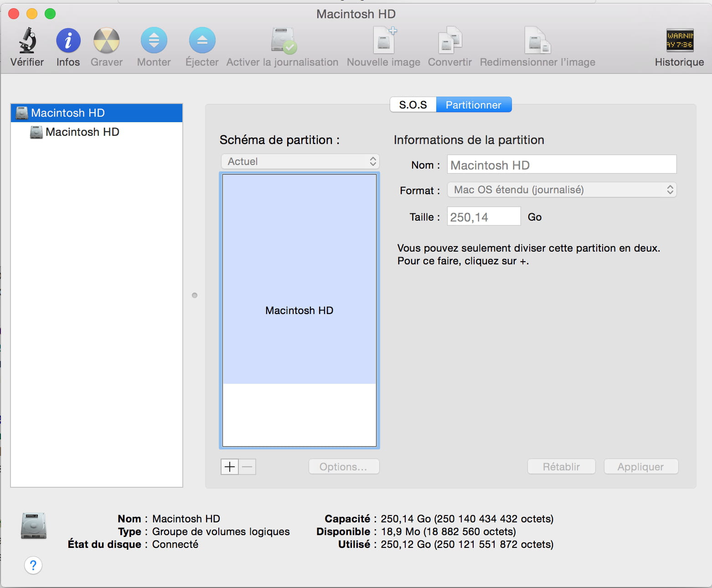
Task: Open the Infos disk information icon
Action: pyautogui.click(x=68, y=41)
